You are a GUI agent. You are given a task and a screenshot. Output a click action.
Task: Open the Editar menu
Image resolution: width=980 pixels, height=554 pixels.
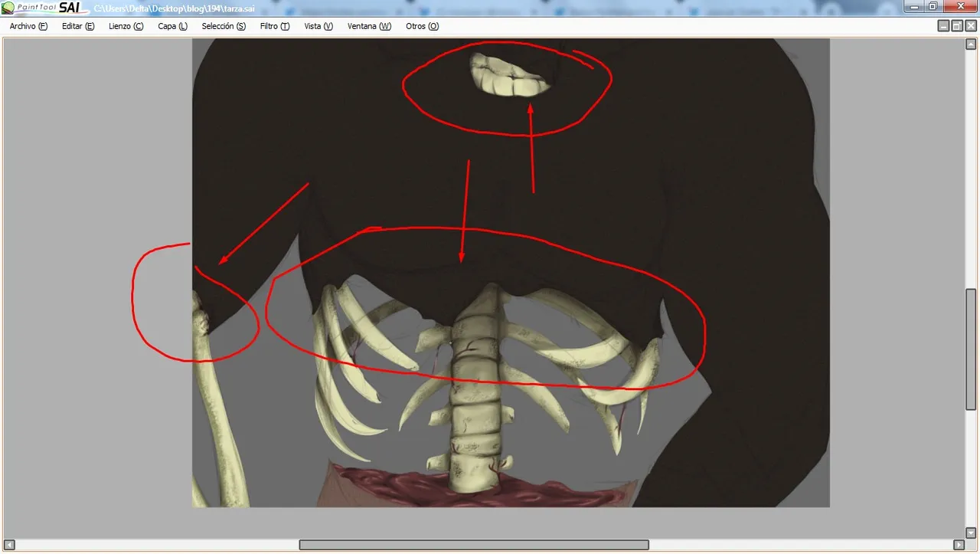pyautogui.click(x=78, y=26)
